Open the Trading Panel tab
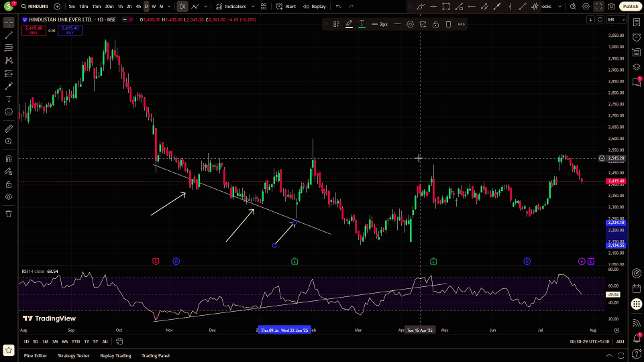 156,356
